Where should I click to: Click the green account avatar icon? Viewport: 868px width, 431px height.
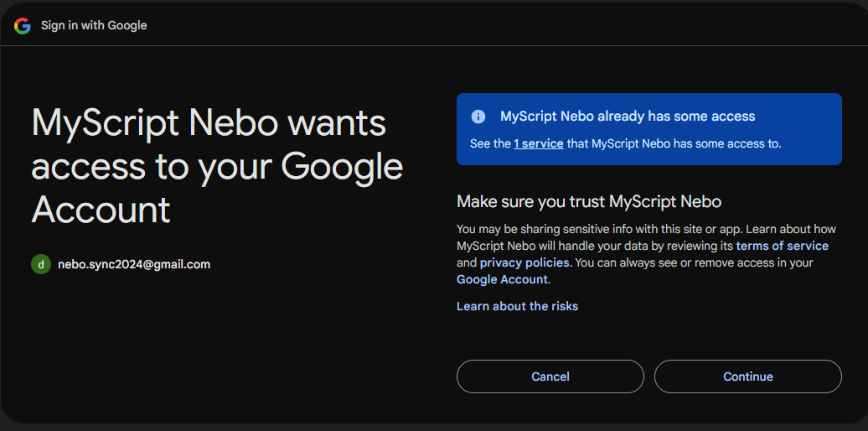tap(41, 264)
